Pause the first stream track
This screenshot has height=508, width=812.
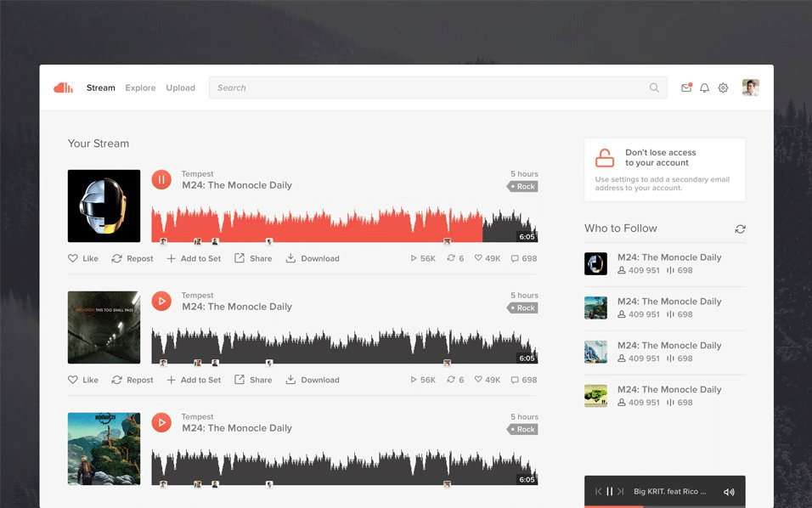point(161,180)
